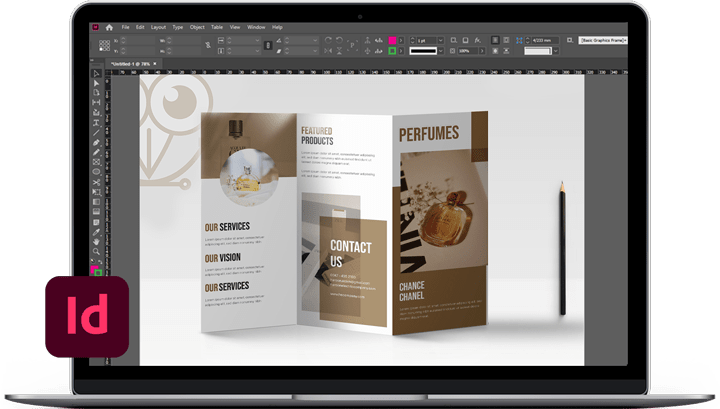
Task: Switch to the Untitled-1 document tab
Action: pyautogui.click(x=131, y=64)
